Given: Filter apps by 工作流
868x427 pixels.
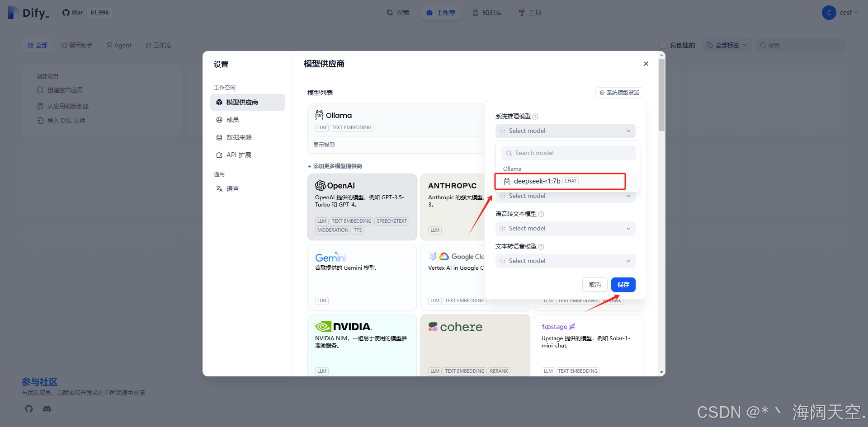Looking at the screenshot, I should [x=158, y=45].
